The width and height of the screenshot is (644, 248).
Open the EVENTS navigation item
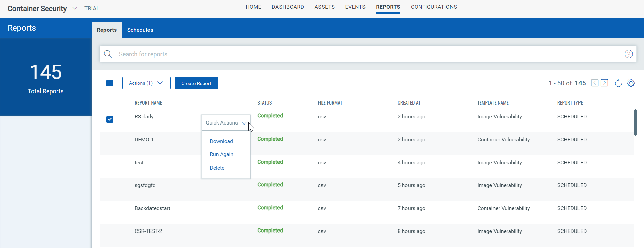pyautogui.click(x=355, y=7)
